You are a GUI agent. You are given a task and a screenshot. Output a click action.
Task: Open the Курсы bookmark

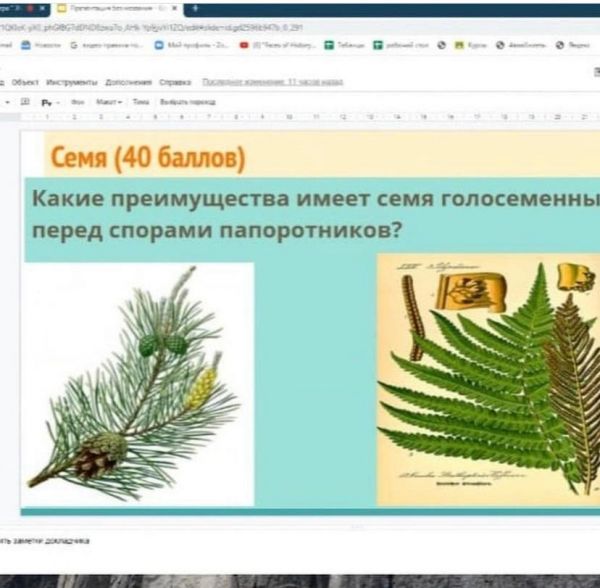[469, 45]
